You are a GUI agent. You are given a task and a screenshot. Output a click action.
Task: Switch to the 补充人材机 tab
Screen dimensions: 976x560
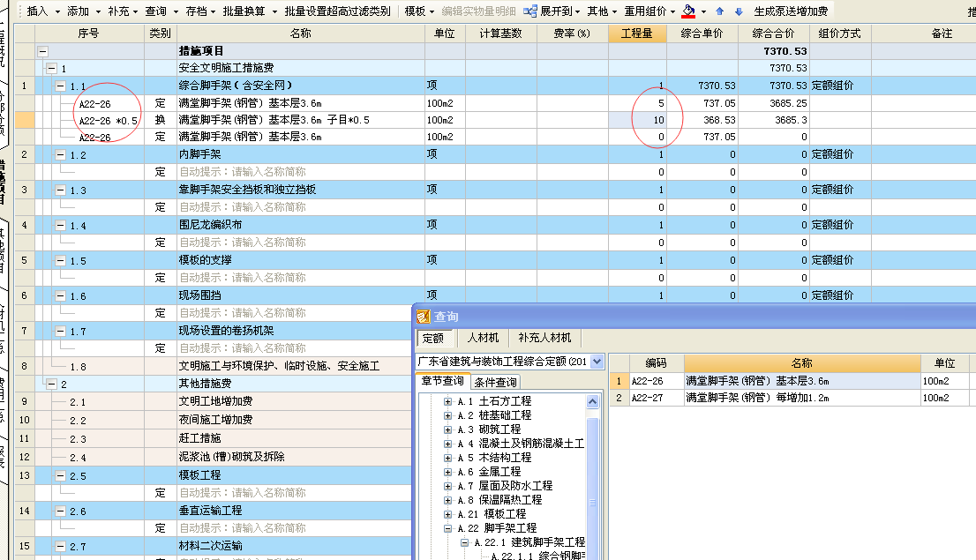tap(544, 337)
